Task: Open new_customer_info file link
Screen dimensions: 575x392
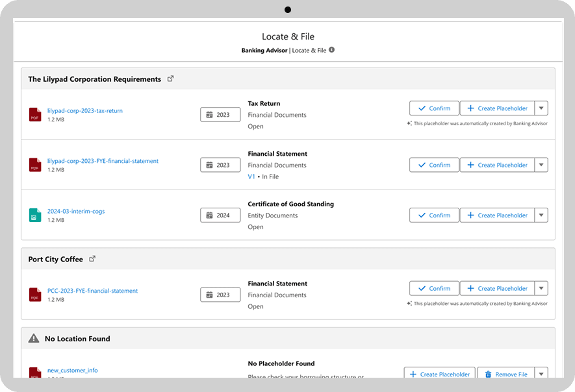Action: point(72,371)
